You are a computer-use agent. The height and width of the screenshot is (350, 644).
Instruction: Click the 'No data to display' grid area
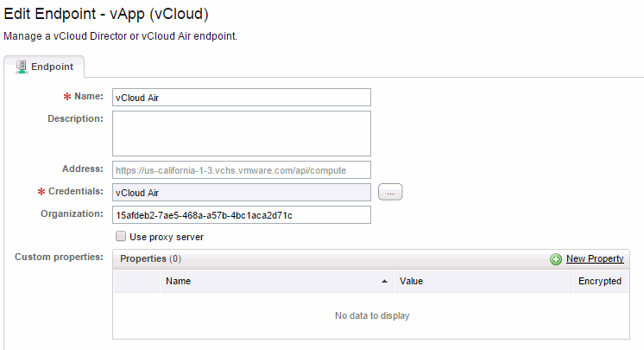pos(371,315)
